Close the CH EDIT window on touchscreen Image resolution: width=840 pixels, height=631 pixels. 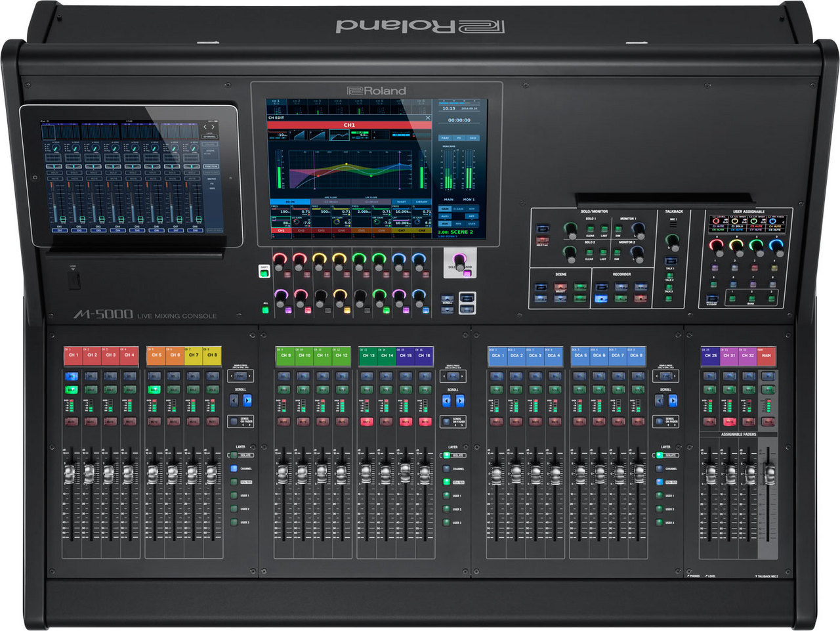[428, 118]
